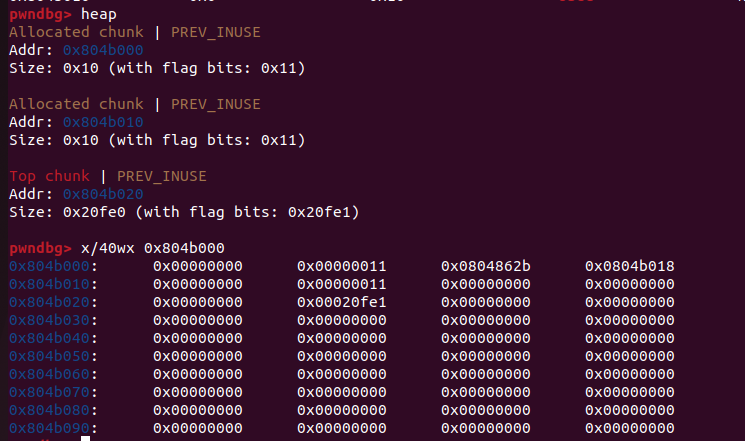Click the 'Top chunk' label
This screenshot has width=745, height=441.
pos(49,176)
